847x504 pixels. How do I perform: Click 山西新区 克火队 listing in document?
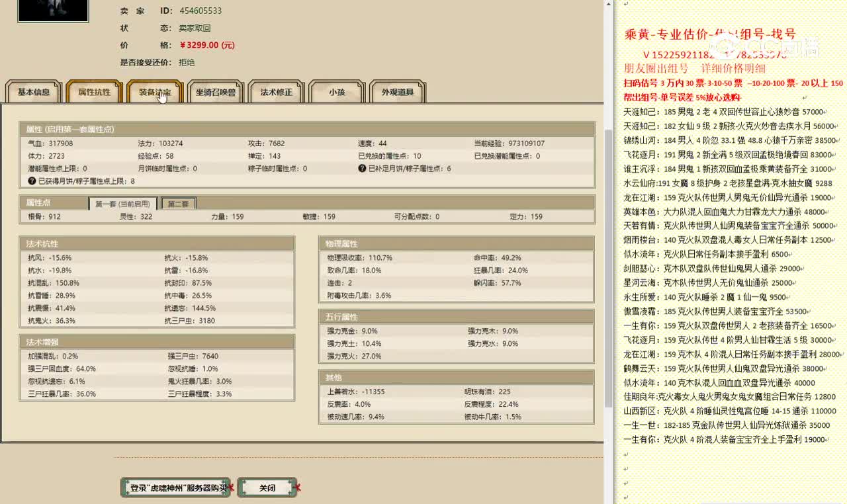point(730,411)
